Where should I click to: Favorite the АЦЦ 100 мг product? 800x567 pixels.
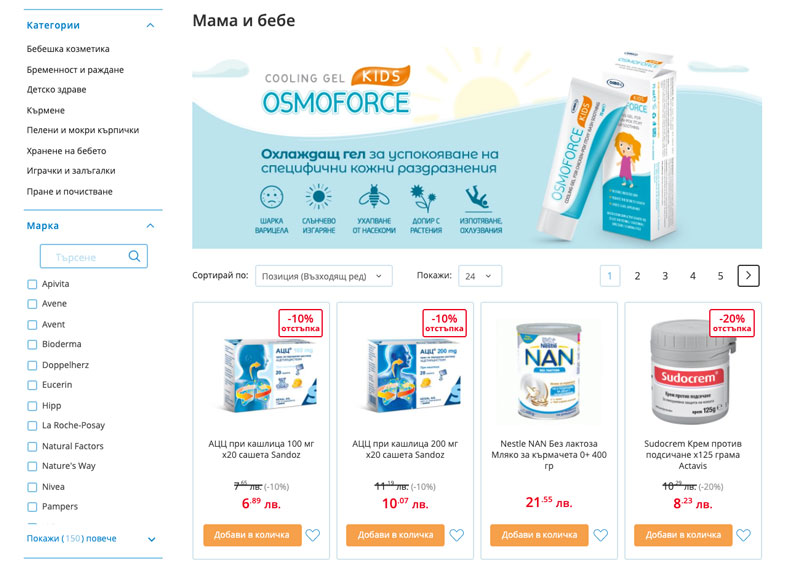coord(312,535)
